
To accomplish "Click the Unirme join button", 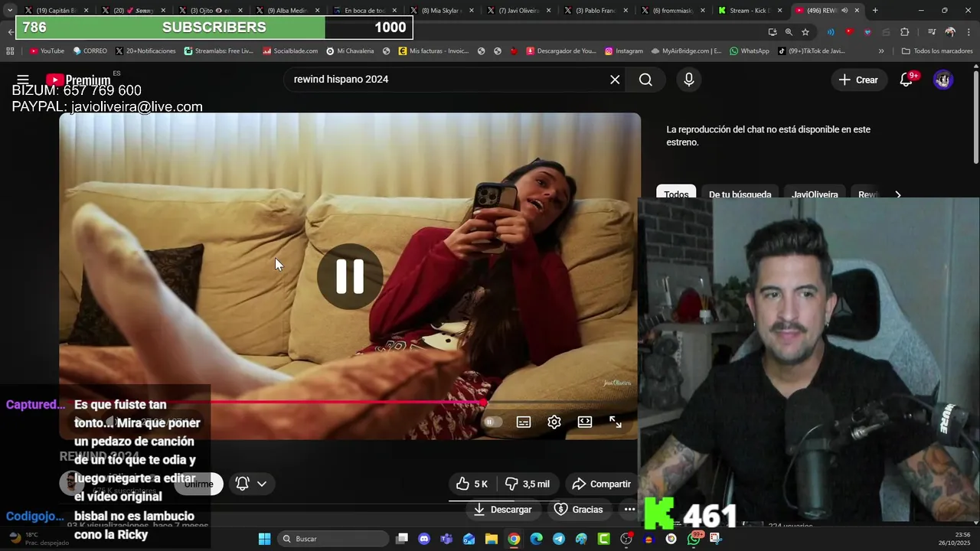I will [x=198, y=484].
